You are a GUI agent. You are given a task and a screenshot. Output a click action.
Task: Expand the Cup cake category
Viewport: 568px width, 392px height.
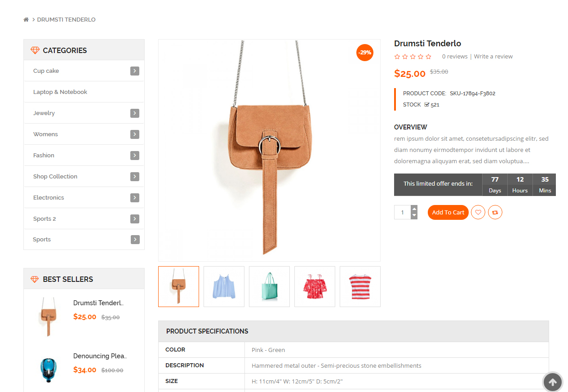point(135,71)
